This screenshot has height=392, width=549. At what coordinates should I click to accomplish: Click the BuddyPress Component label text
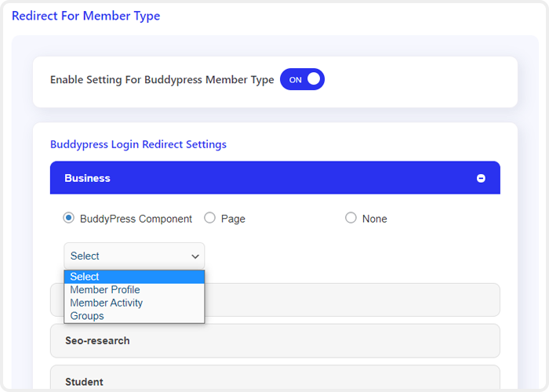pos(136,219)
